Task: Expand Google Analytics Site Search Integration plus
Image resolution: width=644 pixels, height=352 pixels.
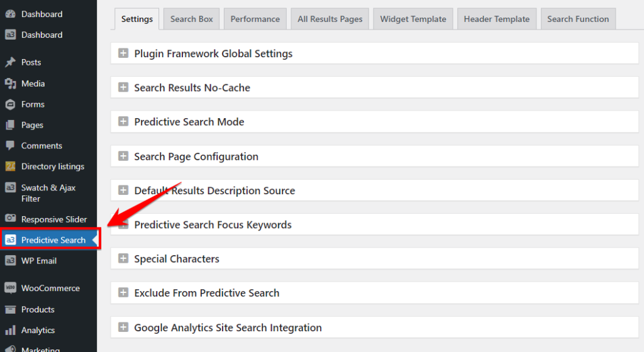Action: [x=123, y=327]
